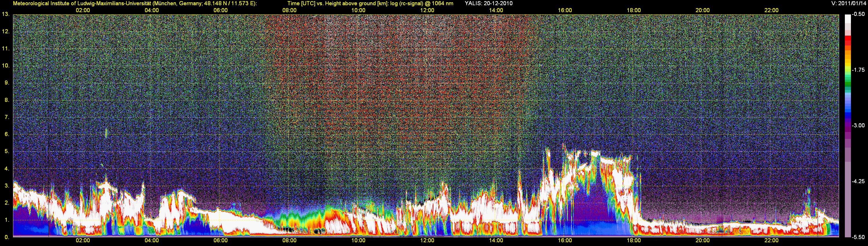Screen dimensions: 868x246
Task: Click the -5.50 value on the color scale
Action: pyautogui.click(x=858, y=237)
